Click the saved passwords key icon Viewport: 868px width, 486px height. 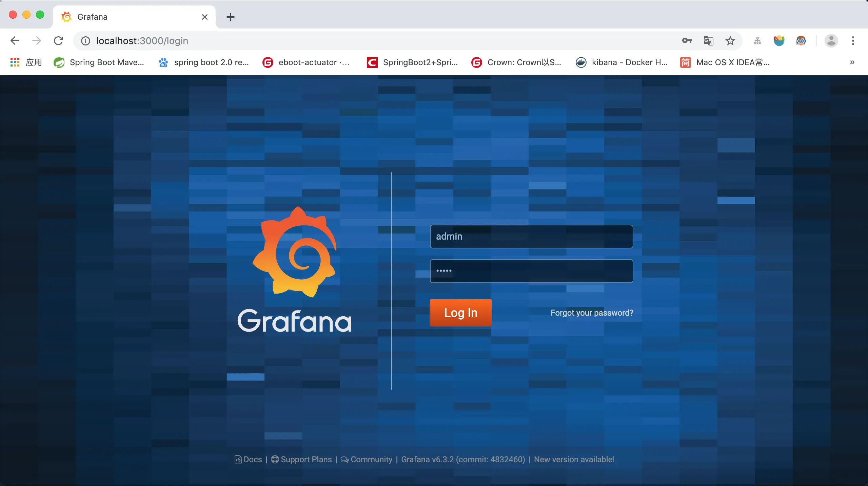click(687, 41)
